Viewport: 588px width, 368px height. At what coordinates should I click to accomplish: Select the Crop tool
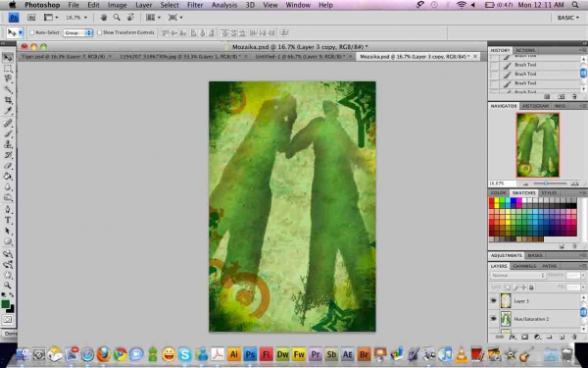pos(8,100)
